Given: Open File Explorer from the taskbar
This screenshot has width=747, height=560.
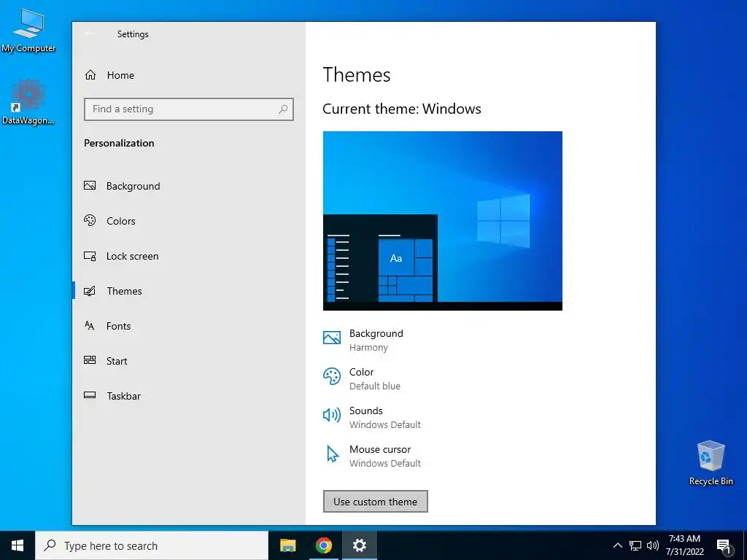Looking at the screenshot, I should point(287,545).
